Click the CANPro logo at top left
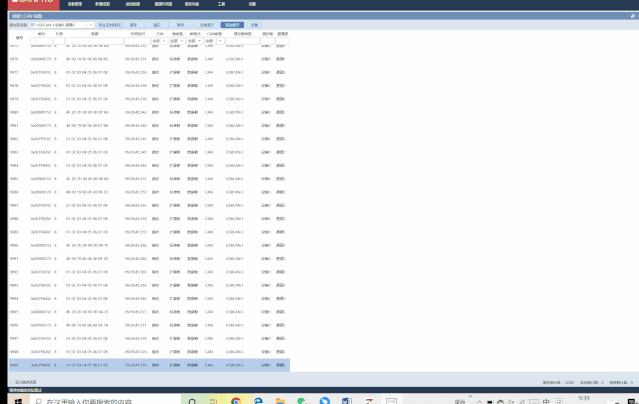This screenshot has width=639, height=404. point(33,3)
